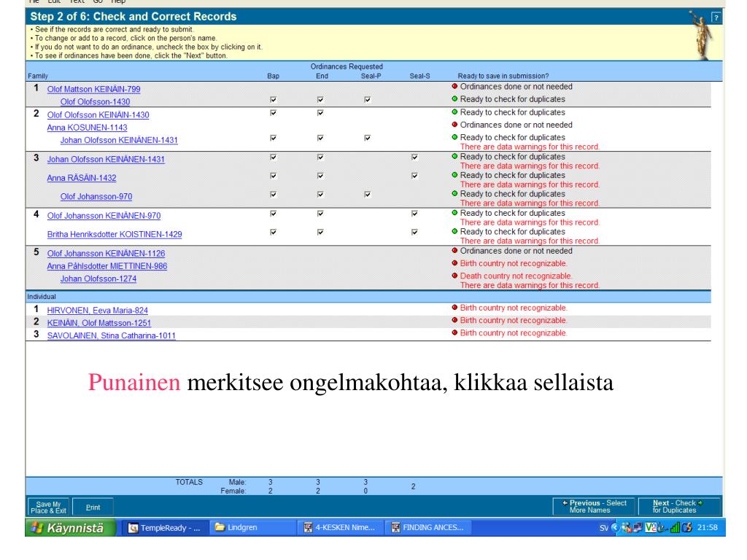Click 'Death country not recognizable' warning text

click(516, 276)
